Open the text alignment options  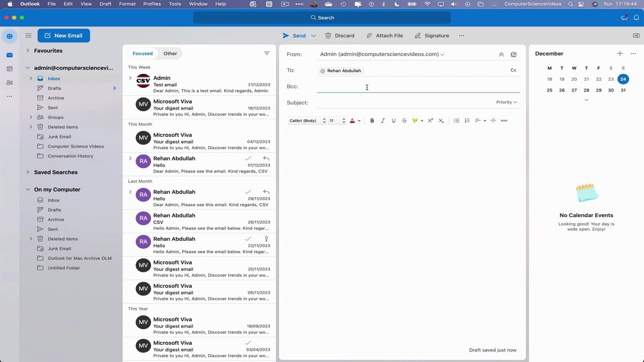point(480,121)
